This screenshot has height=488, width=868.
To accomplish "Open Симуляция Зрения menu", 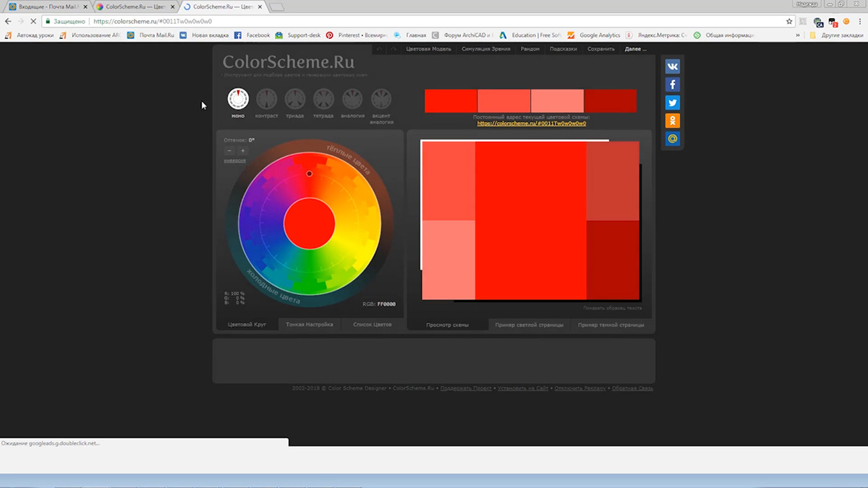I will click(x=486, y=49).
